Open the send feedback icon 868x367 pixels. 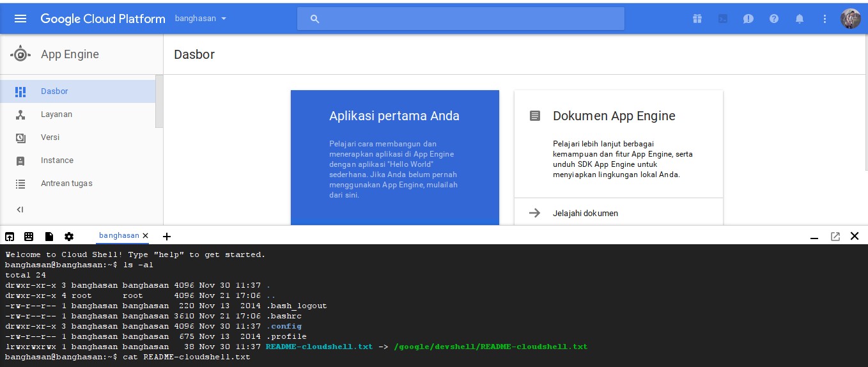[x=748, y=19]
